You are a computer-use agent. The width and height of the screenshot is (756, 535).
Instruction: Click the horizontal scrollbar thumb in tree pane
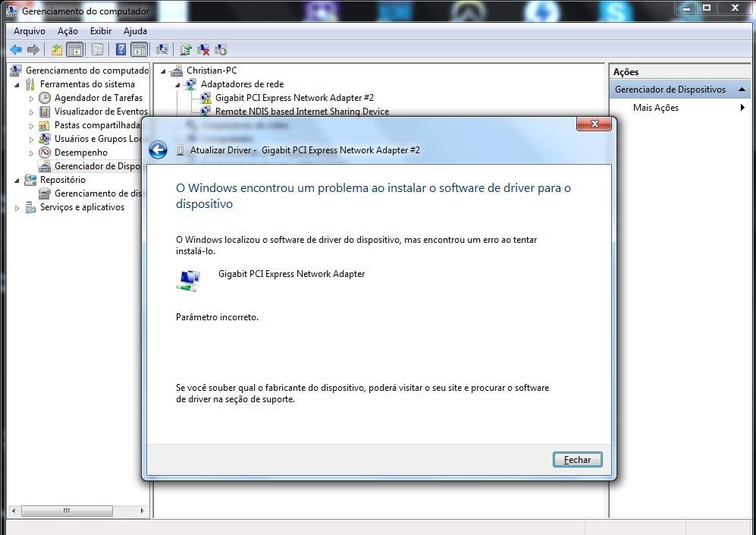[67, 511]
